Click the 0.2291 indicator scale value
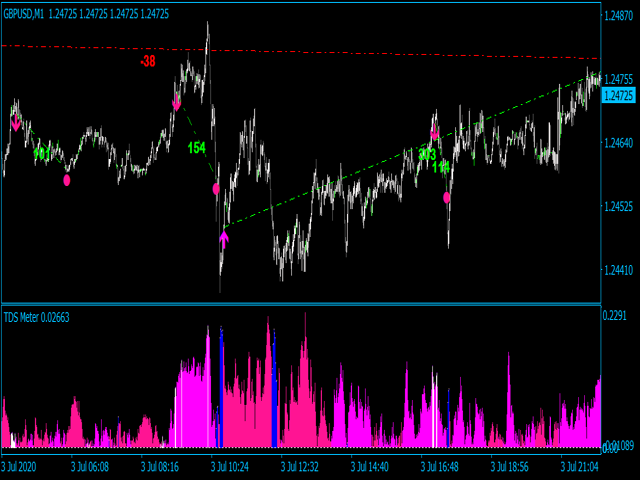This screenshot has height=480, width=640. [x=614, y=316]
